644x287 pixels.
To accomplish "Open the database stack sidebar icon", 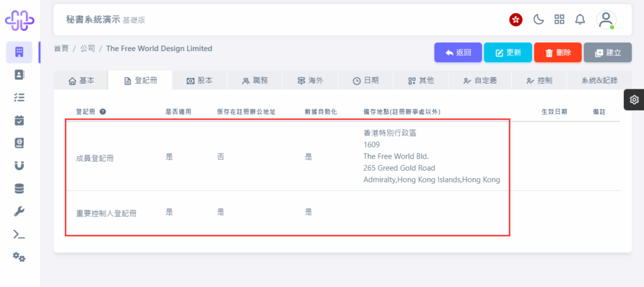I will (19, 189).
